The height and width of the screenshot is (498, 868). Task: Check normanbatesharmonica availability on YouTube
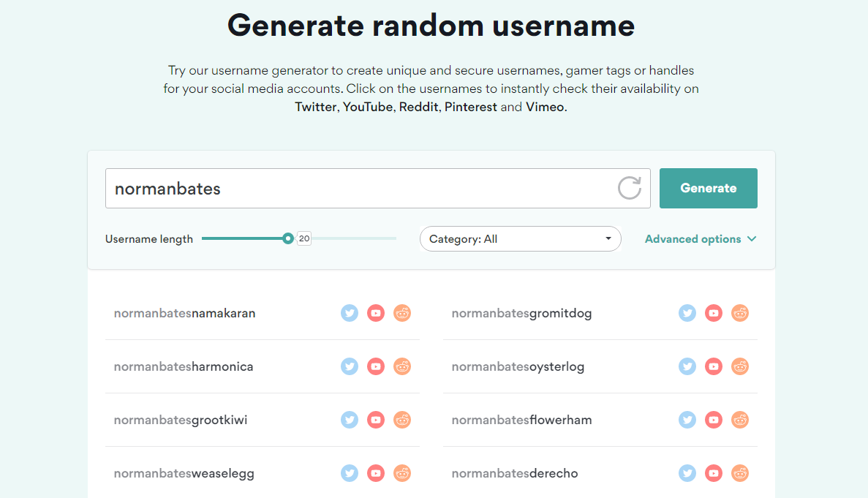pos(376,366)
